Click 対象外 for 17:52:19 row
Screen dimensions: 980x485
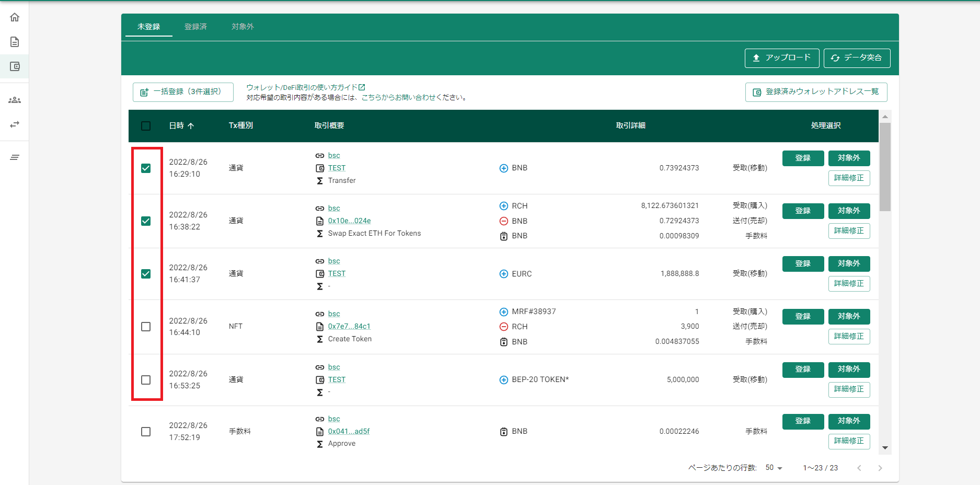[849, 421]
